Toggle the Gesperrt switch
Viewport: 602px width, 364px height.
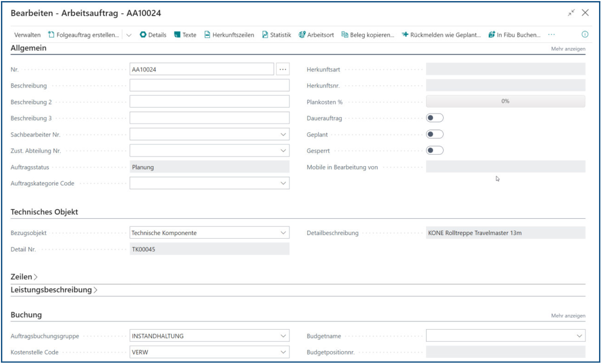435,150
